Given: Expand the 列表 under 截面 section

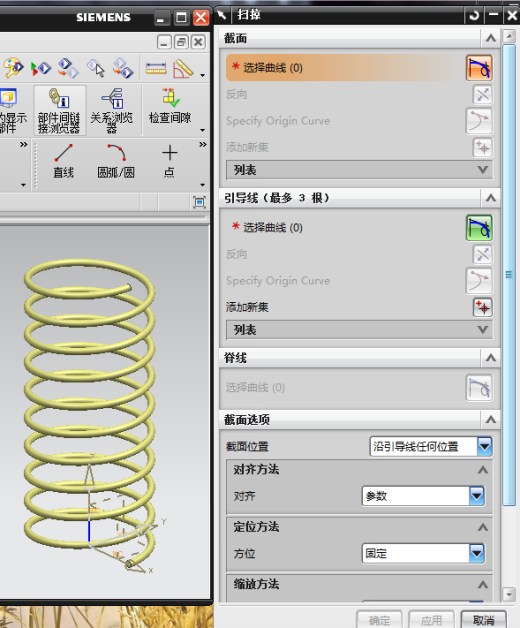Looking at the screenshot, I should tap(359, 170).
